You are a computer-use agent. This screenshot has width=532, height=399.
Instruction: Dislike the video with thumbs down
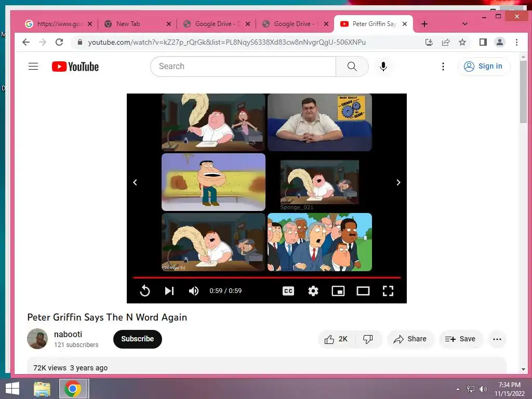(368, 339)
